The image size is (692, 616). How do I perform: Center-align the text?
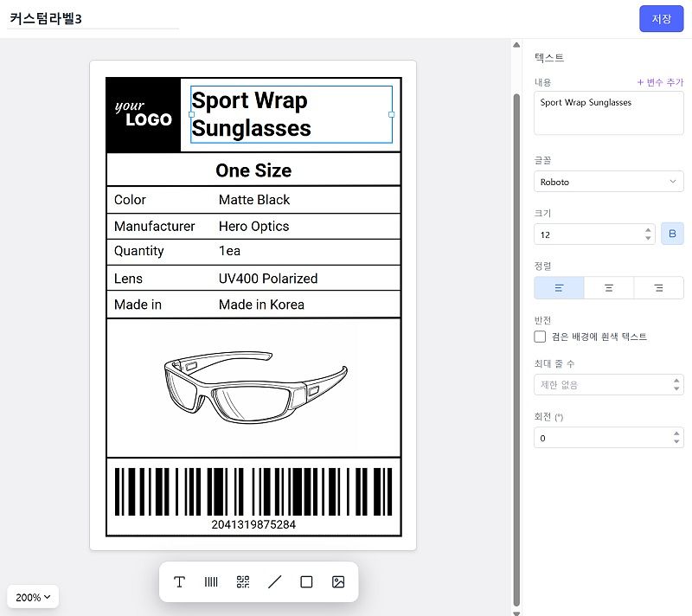tap(609, 287)
